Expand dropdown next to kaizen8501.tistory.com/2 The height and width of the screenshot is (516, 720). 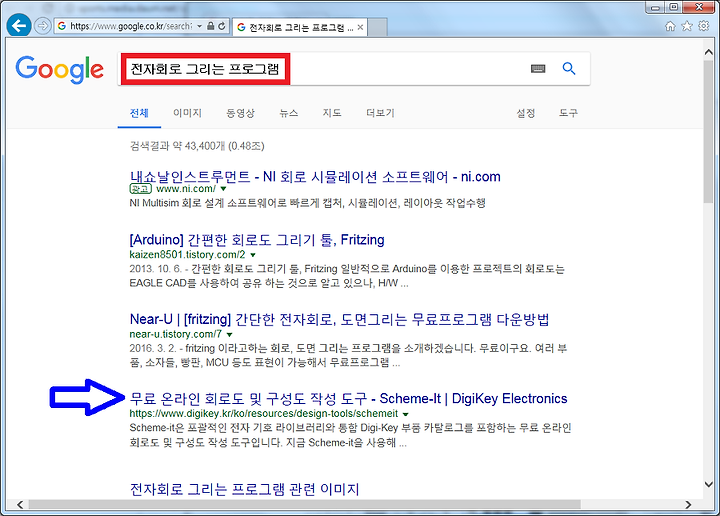pyautogui.click(x=253, y=255)
